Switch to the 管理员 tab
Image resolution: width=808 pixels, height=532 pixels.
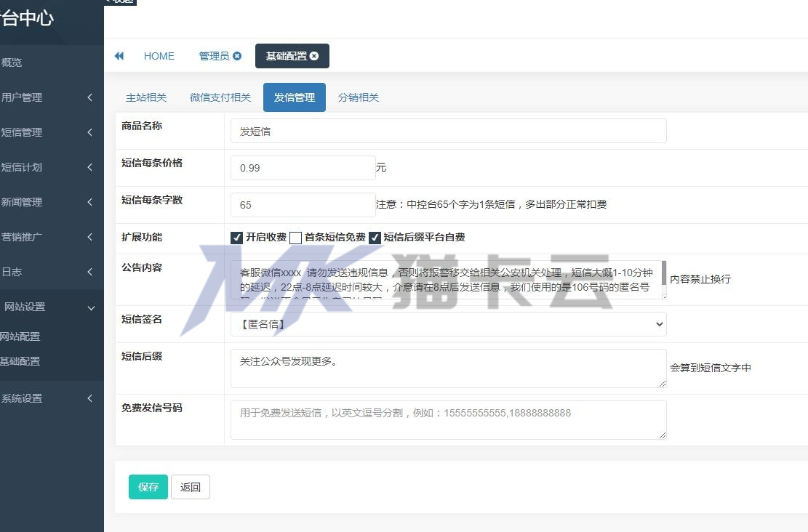coord(214,56)
